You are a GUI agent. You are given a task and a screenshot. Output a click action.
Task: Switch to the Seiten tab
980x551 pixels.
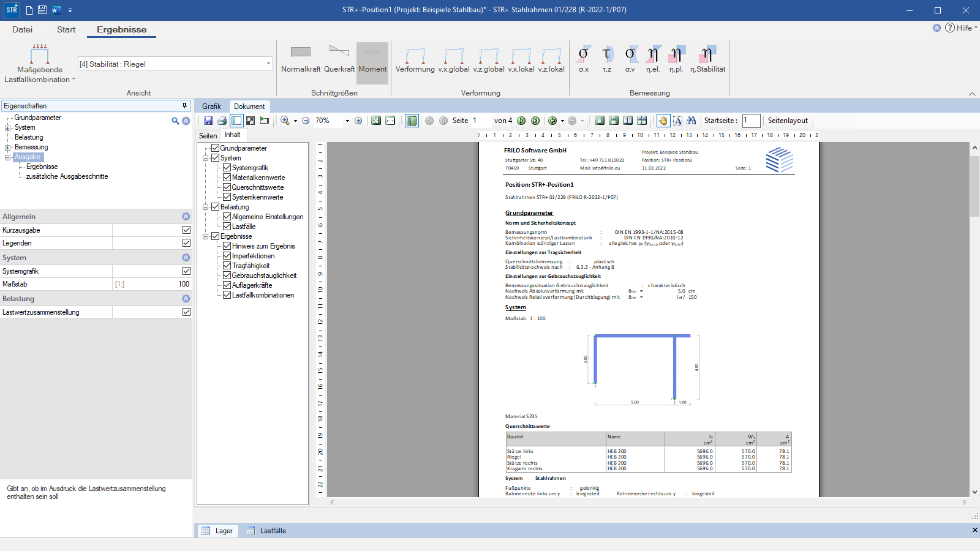coord(208,136)
